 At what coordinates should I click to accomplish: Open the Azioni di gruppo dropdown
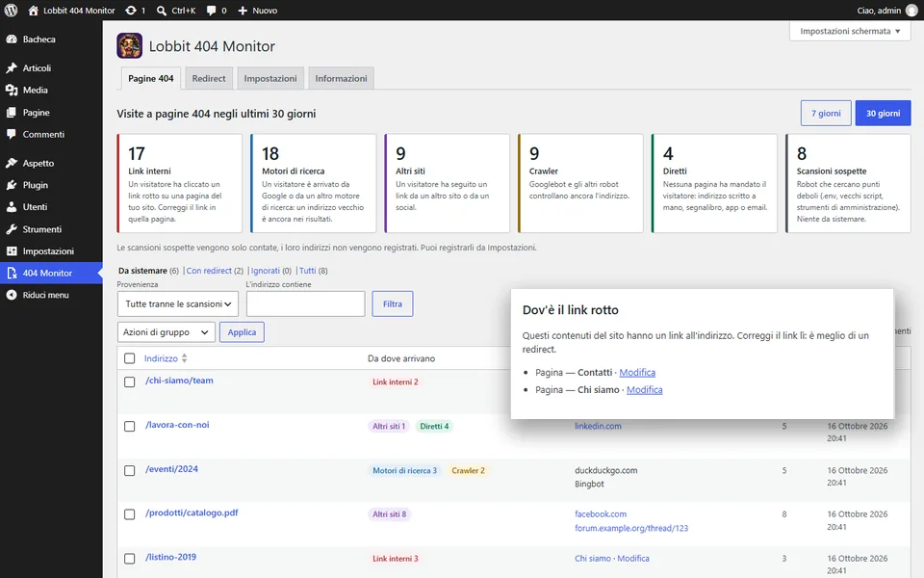(x=166, y=332)
